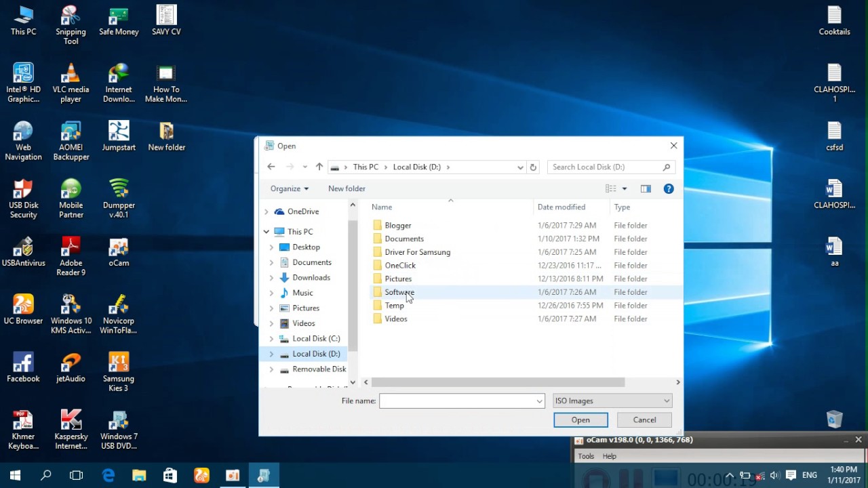Select the Temp folder

[394, 305]
